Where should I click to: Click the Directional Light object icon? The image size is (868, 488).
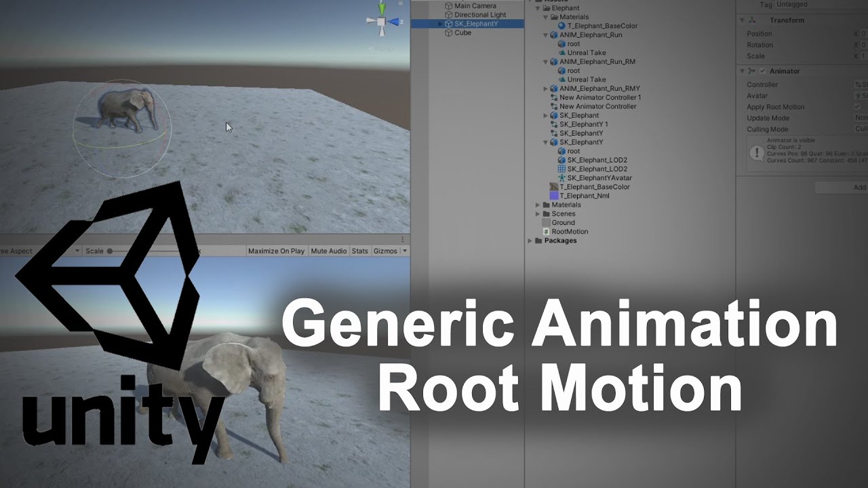448,15
